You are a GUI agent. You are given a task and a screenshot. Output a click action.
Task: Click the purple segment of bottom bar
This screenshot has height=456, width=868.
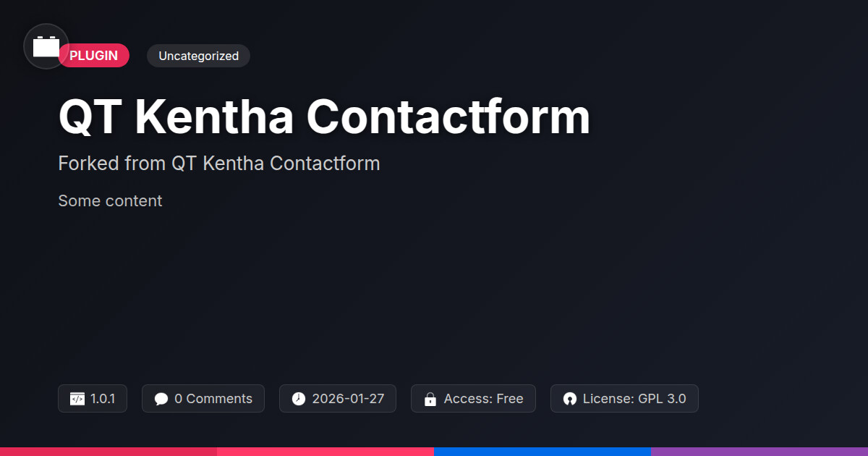click(759, 452)
